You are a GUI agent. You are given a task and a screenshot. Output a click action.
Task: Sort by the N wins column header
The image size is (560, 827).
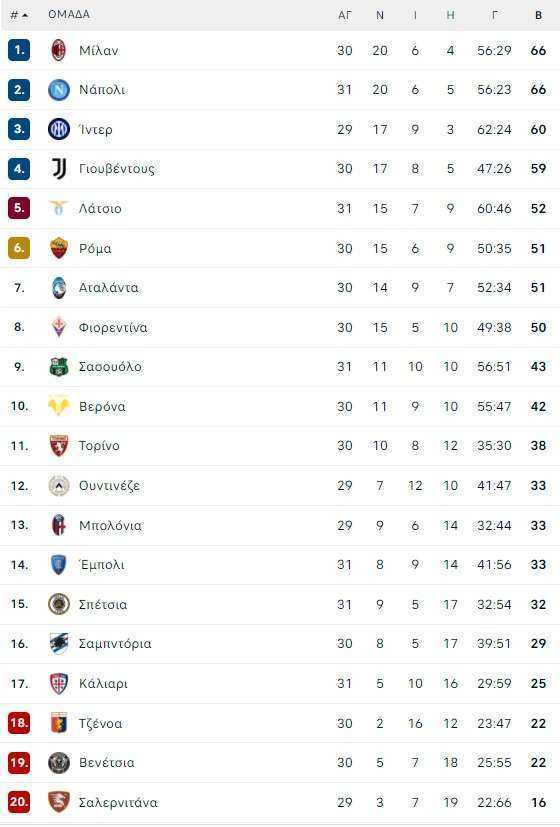(380, 15)
